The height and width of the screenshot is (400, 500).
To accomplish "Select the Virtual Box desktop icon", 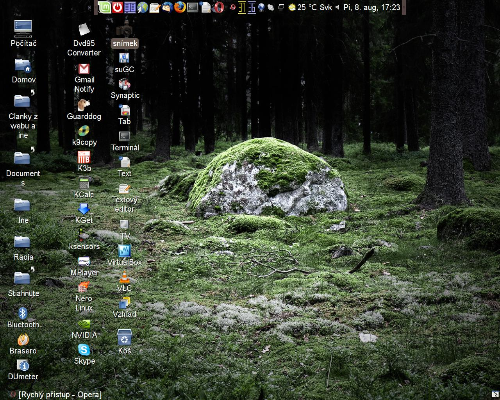I will (124, 255).
